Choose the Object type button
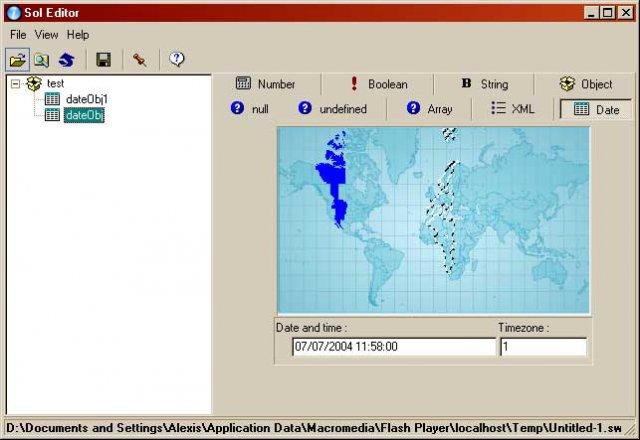 pyautogui.click(x=585, y=84)
